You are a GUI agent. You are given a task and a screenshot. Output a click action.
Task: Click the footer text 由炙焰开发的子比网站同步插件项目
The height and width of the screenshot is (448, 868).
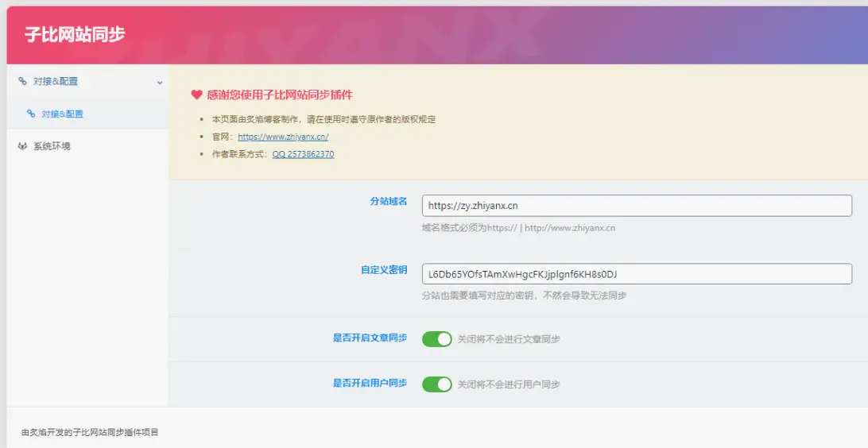tap(90, 433)
